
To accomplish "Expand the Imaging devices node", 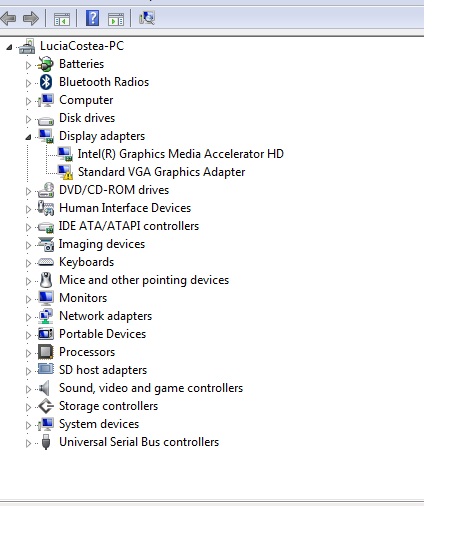I will tap(28, 245).
